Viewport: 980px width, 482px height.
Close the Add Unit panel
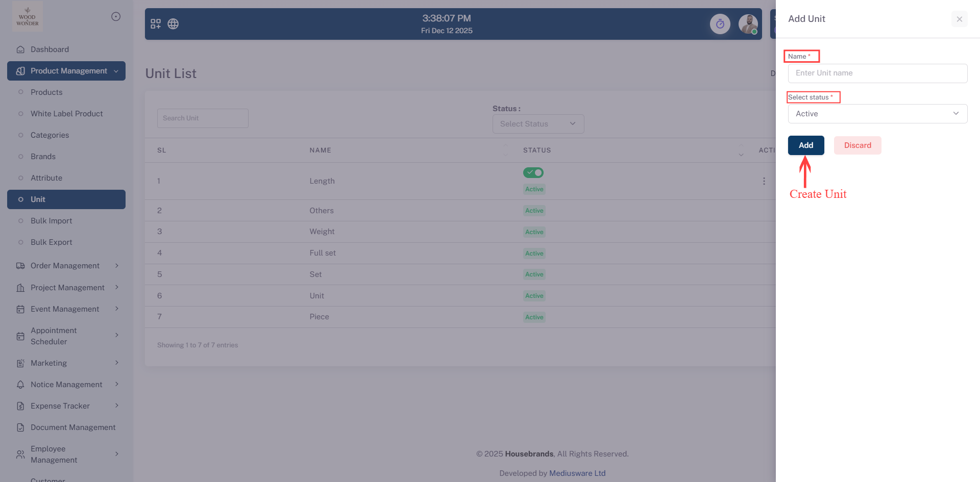(x=959, y=19)
